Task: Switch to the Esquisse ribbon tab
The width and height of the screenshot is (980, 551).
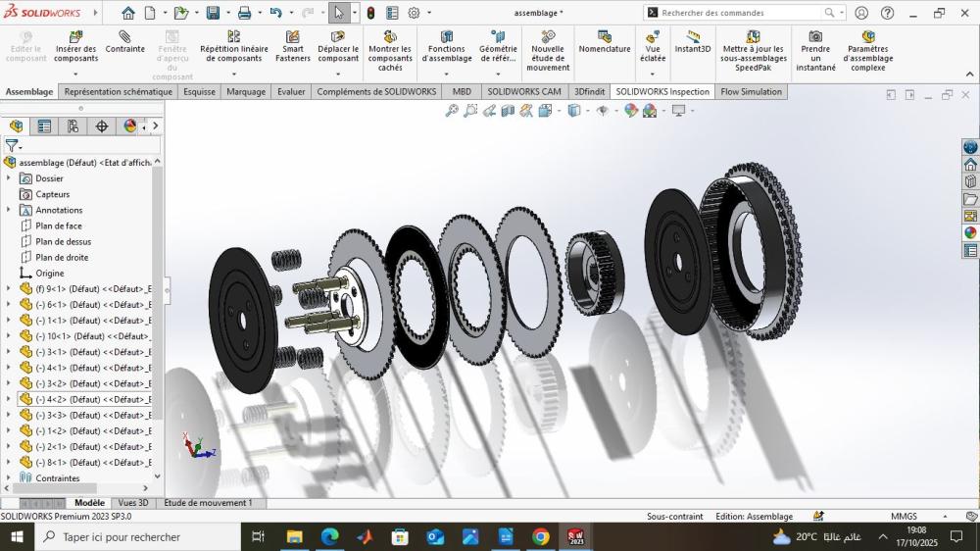Action: click(x=199, y=92)
